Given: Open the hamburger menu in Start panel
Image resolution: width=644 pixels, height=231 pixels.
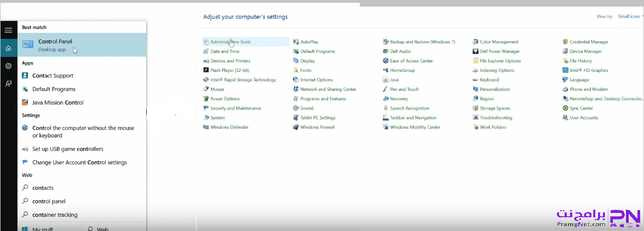Looking at the screenshot, I should coord(8,30).
